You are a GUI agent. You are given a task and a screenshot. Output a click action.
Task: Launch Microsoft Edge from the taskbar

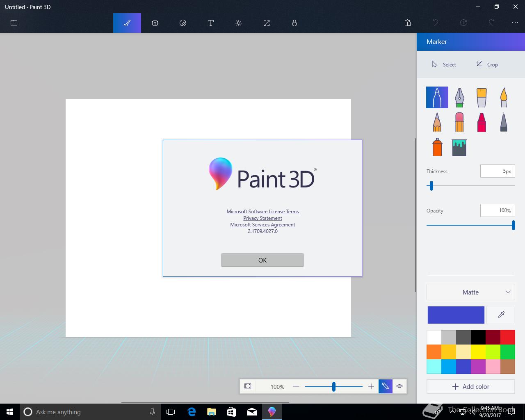pyautogui.click(x=192, y=412)
